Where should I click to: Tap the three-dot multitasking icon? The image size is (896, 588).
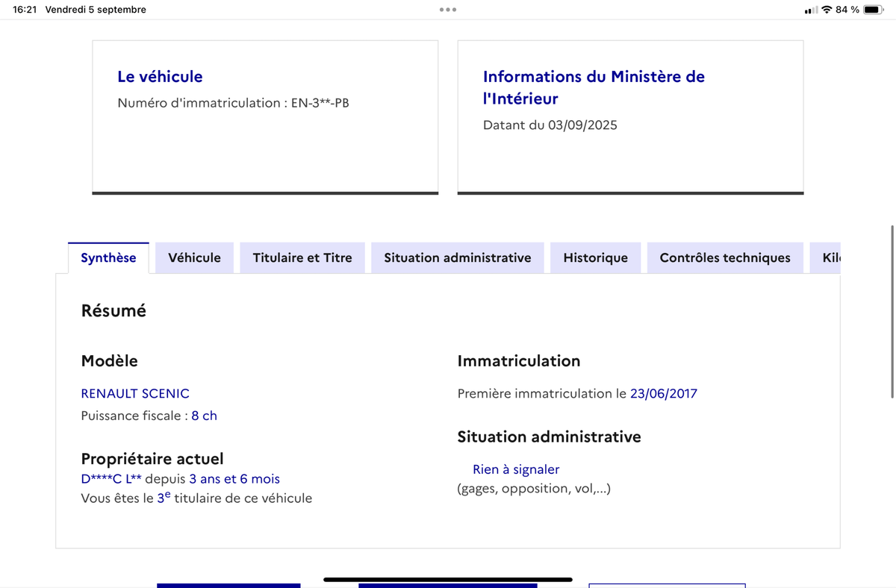(448, 10)
